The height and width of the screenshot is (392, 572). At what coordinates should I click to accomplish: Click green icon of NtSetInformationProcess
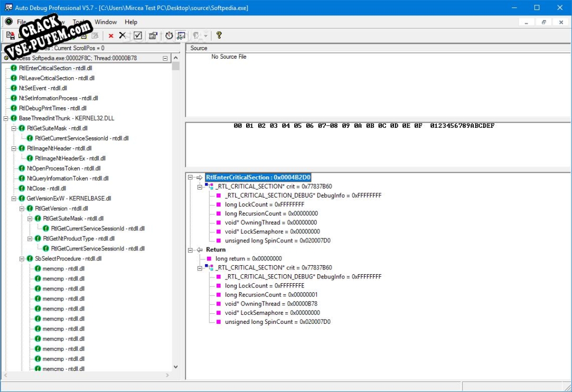(14, 98)
